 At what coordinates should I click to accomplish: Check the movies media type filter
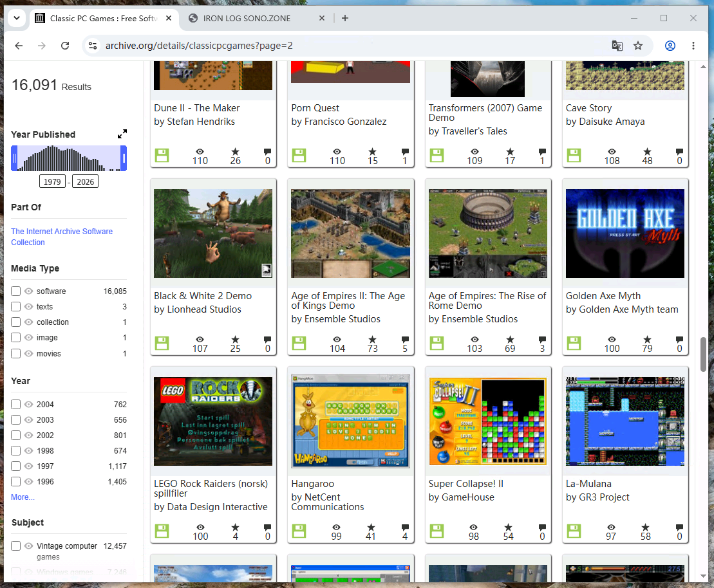(16, 354)
